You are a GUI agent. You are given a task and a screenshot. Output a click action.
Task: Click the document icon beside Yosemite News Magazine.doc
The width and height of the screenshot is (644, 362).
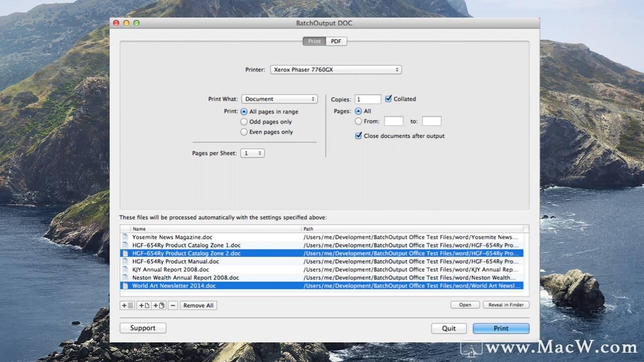(125, 237)
